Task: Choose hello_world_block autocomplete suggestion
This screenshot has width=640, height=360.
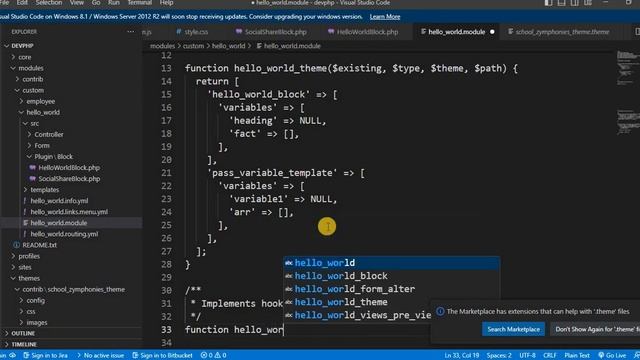Action: [x=391, y=276]
